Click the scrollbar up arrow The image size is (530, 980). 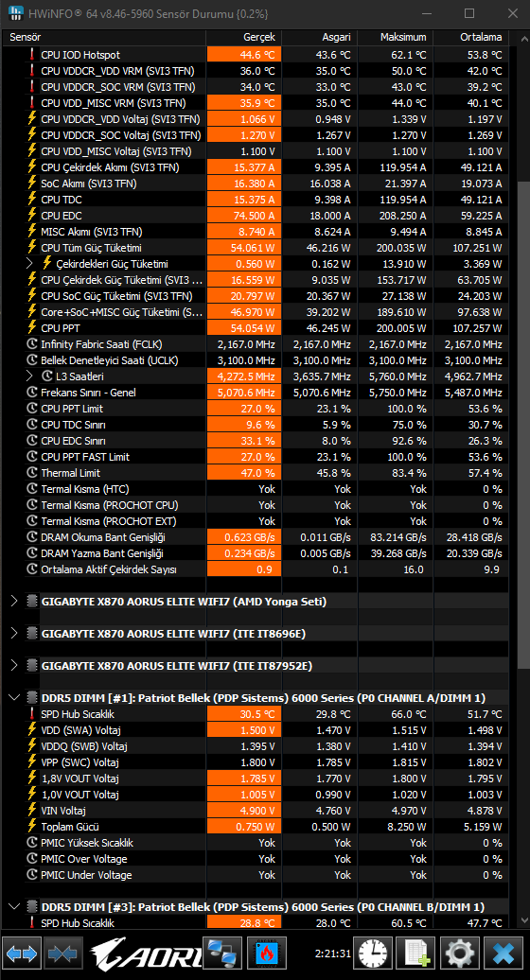point(522,39)
